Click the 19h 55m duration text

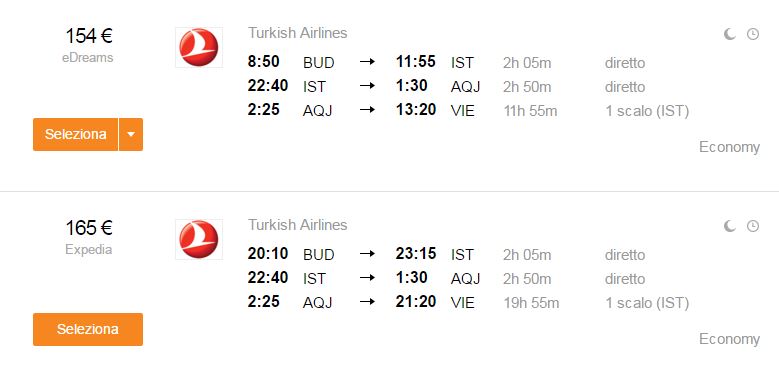531,303
